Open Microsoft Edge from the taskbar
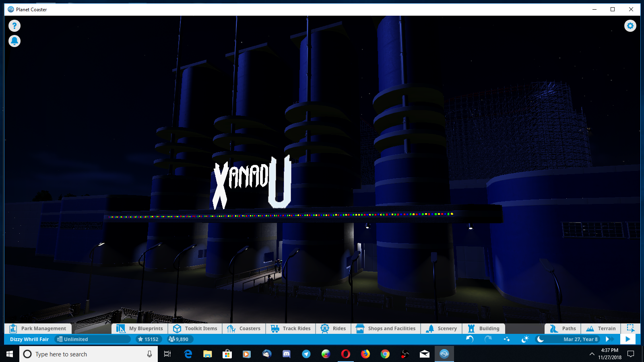 coord(188,354)
